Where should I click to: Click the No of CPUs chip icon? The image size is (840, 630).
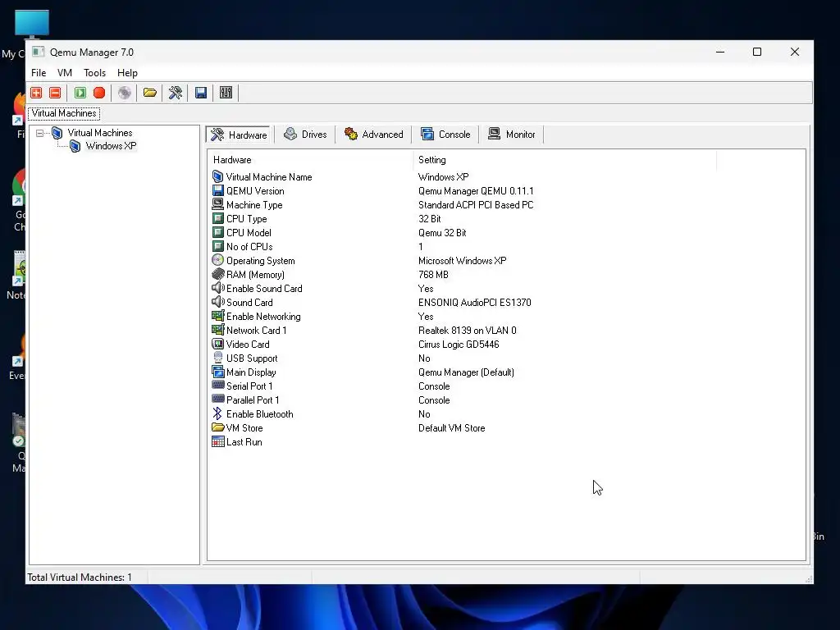(x=217, y=246)
